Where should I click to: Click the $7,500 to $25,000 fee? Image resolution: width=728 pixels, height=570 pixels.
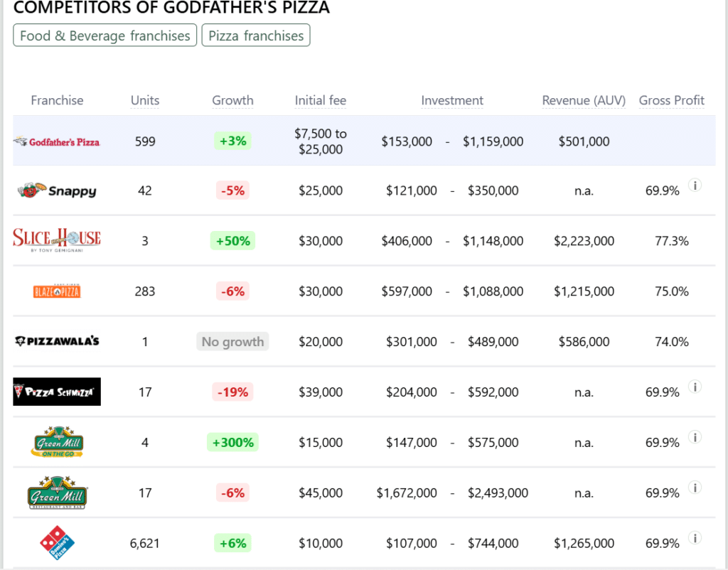[321, 141]
